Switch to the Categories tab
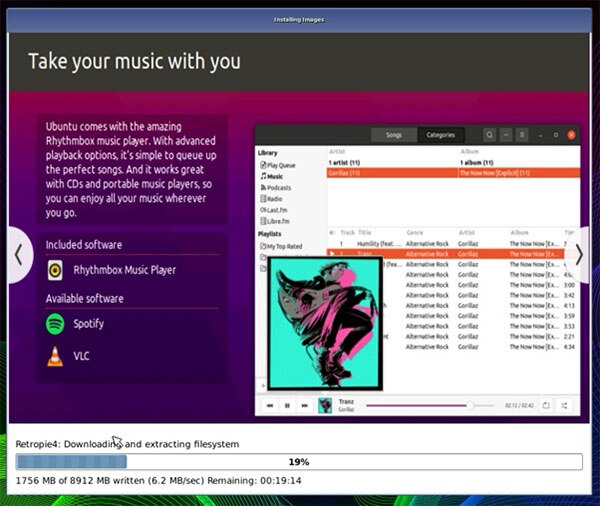Image resolution: width=600 pixels, height=506 pixels. pos(440,135)
